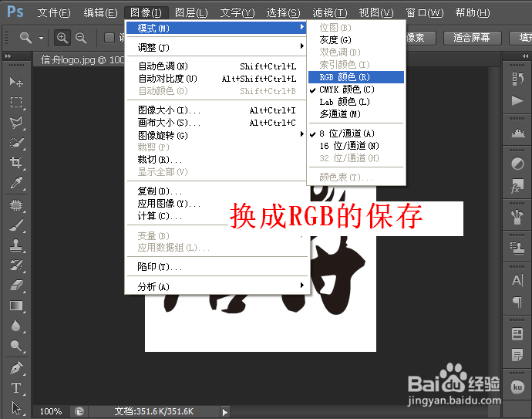Open the Clone Source panel icon
The width and height of the screenshot is (532, 419).
click(x=517, y=248)
